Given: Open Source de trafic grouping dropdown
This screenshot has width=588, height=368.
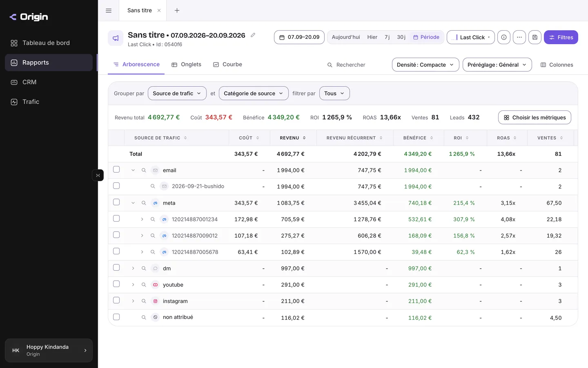Looking at the screenshot, I should point(177,93).
